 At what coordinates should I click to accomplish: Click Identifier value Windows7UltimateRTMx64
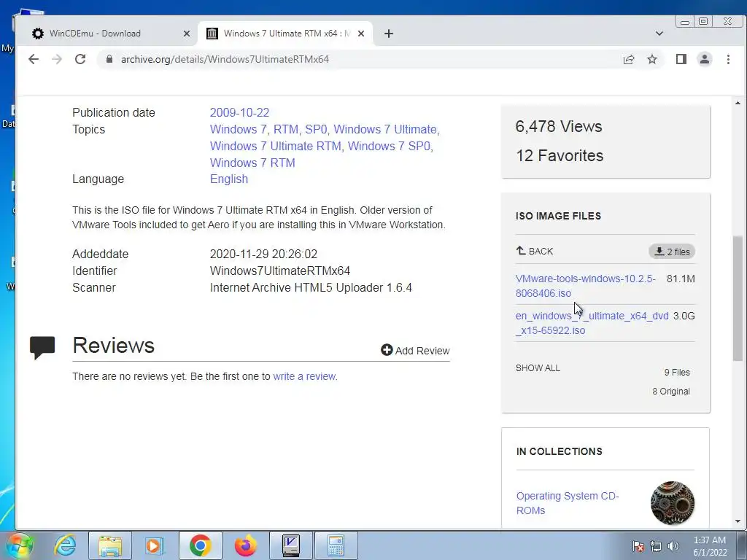279,271
